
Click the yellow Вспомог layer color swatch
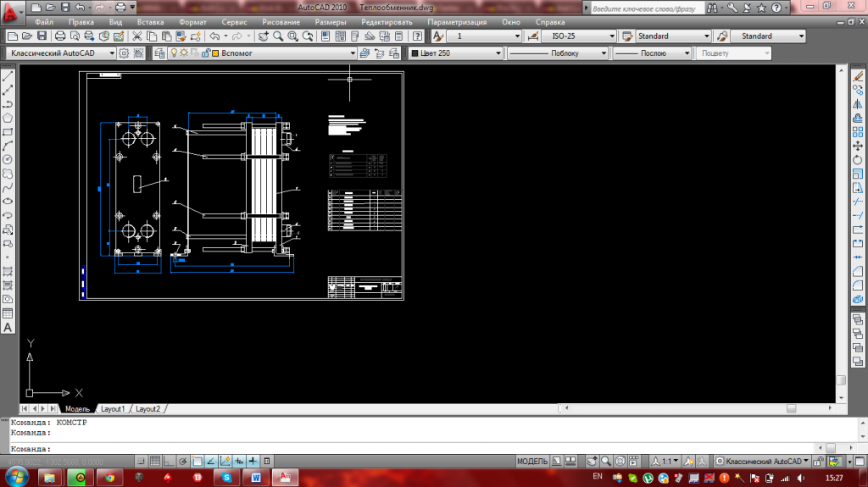(215, 53)
